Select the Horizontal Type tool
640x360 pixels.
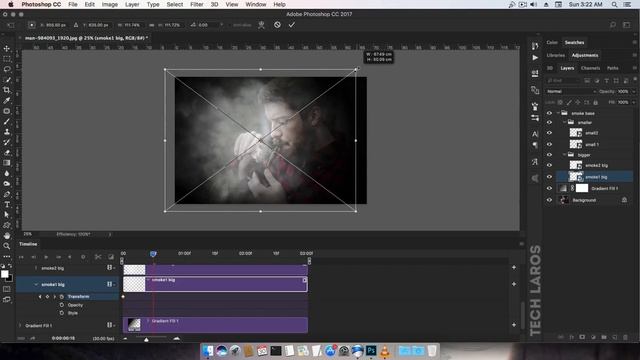[x=7, y=204]
